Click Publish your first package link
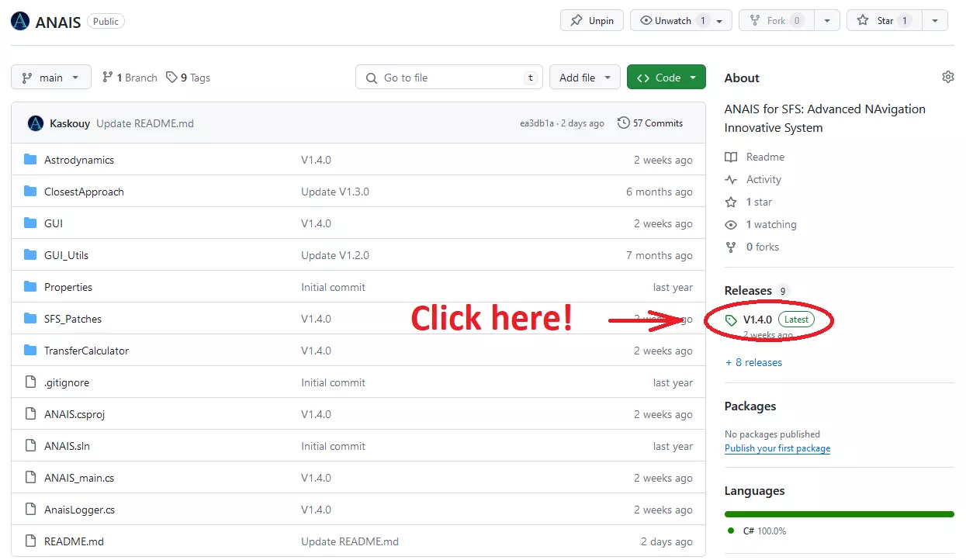The width and height of the screenshot is (966, 560). pyautogui.click(x=777, y=448)
